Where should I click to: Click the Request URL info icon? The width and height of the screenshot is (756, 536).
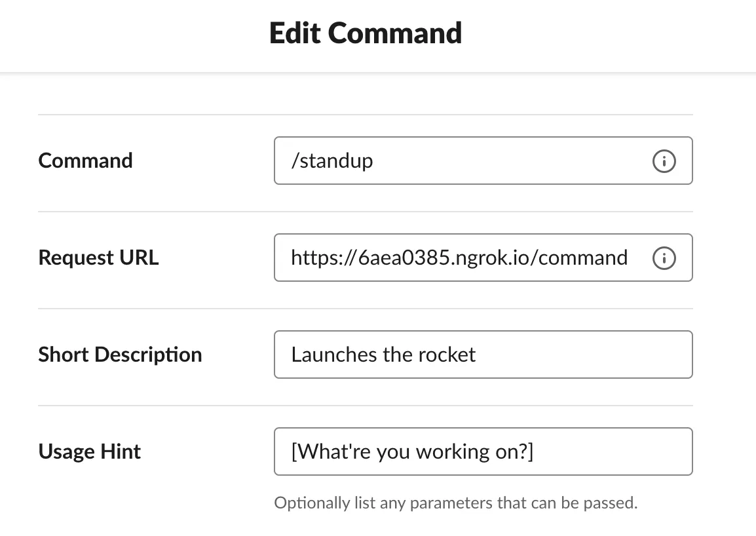click(x=664, y=258)
